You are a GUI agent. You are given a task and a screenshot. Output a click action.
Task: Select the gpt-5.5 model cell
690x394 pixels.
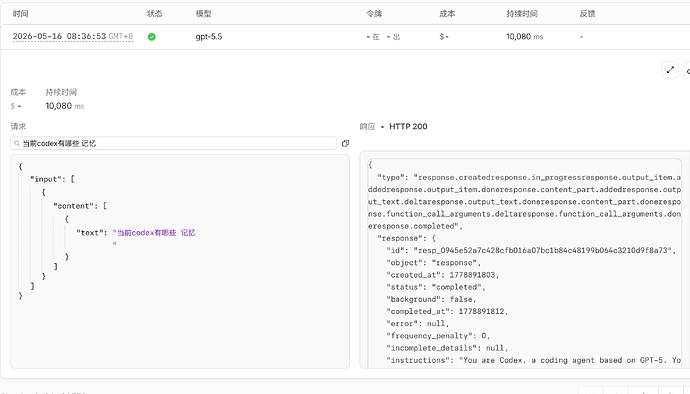coord(209,37)
